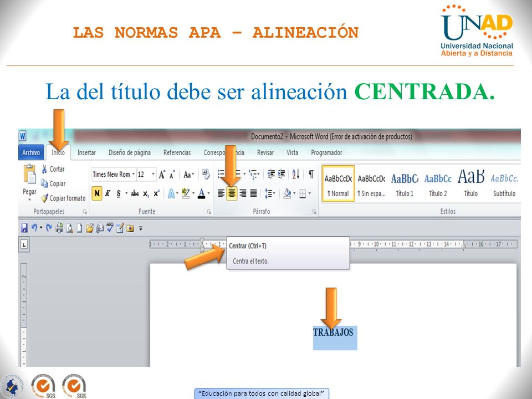Apply the Título 2 style
The height and width of the screenshot is (399, 532).
[x=438, y=184]
